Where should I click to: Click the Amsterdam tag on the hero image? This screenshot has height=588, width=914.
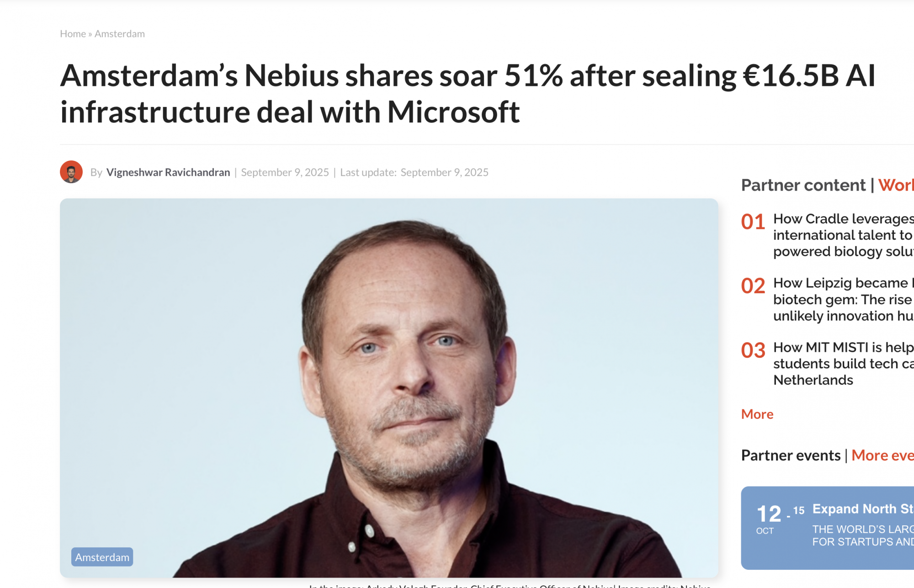(102, 557)
